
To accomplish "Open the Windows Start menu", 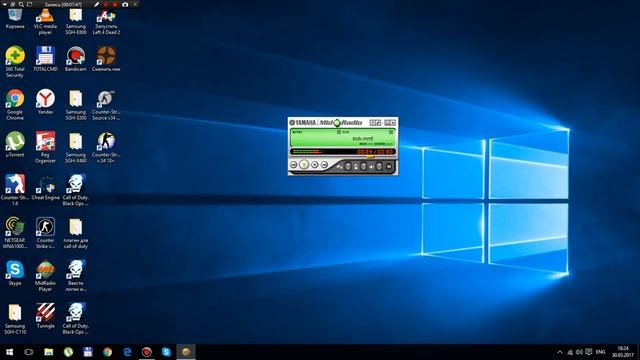I will [9, 352].
